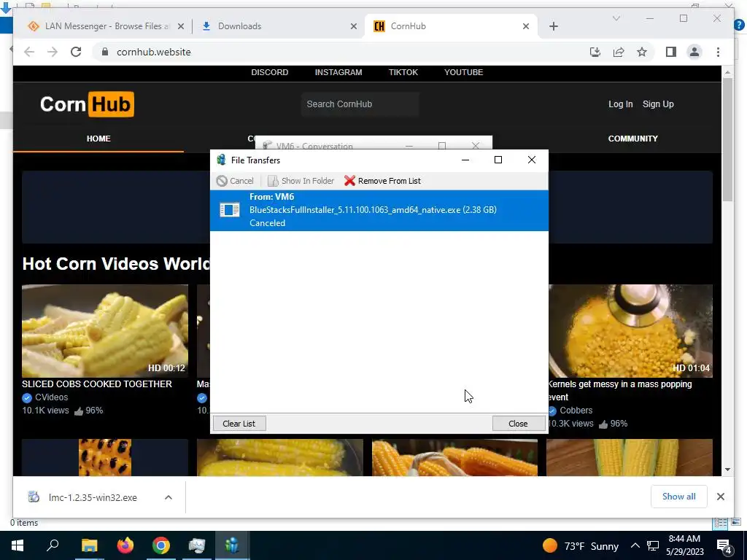Image resolution: width=747 pixels, height=560 pixels.
Task: Open the notification center icon
Action: click(724, 545)
